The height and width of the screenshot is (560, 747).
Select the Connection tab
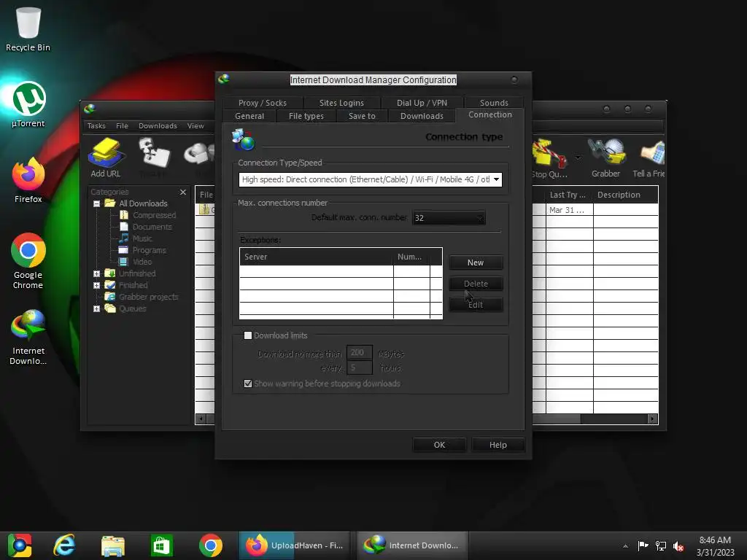pos(489,114)
